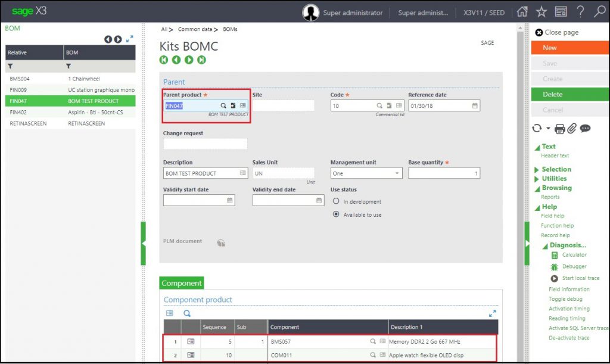Select the Available to use status

tap(336, 214)
